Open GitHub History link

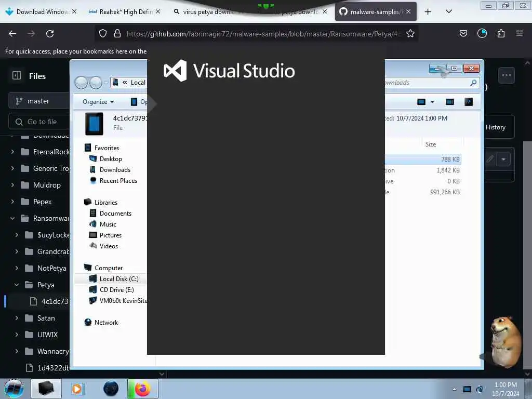tap(495, 127)
